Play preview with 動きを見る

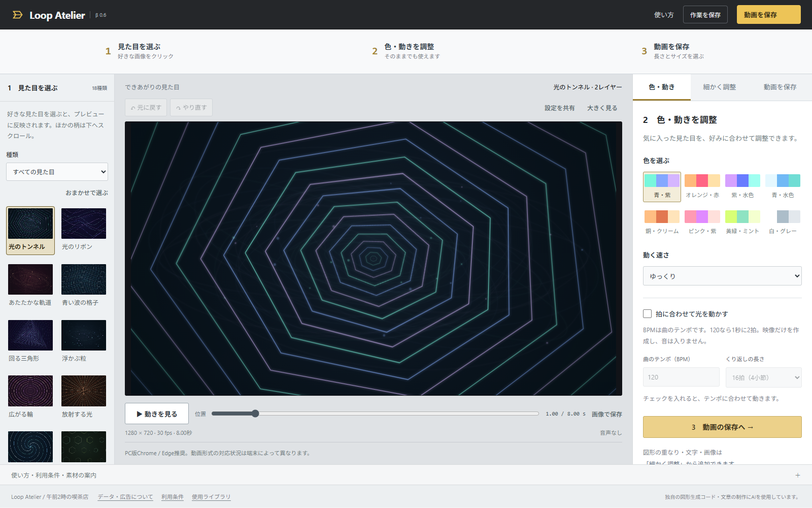(x=157, y=414)
